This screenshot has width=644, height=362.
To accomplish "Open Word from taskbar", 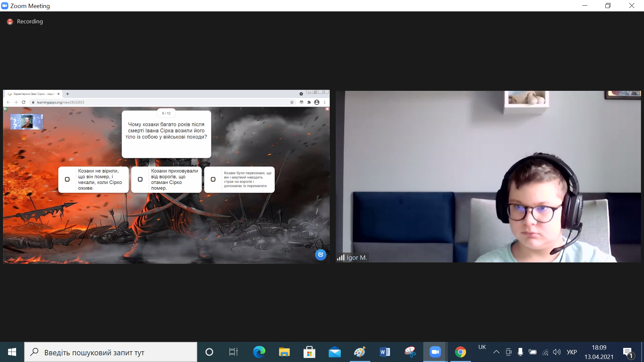I will coord(385,352).
